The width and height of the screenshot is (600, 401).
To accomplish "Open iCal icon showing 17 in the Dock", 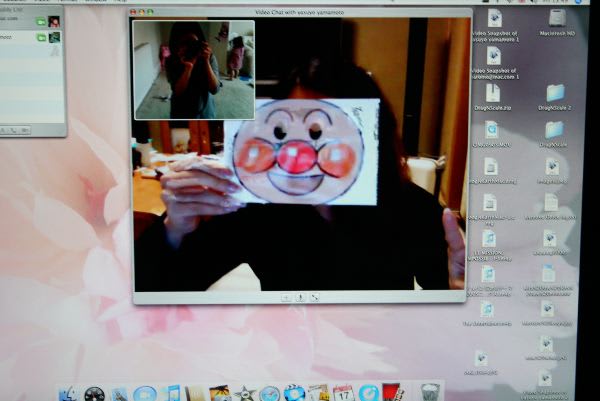I will click(x=343, y=393).
